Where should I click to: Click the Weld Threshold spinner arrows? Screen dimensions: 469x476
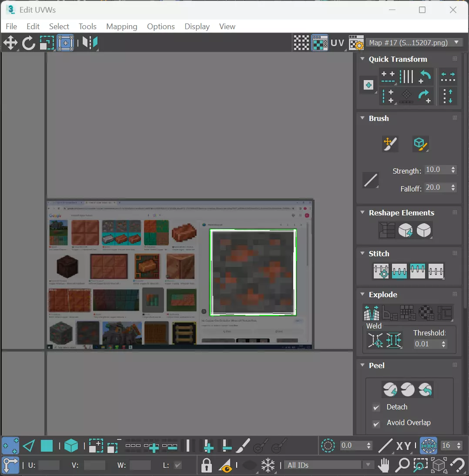pyautogui.click(x=443, y=344)
